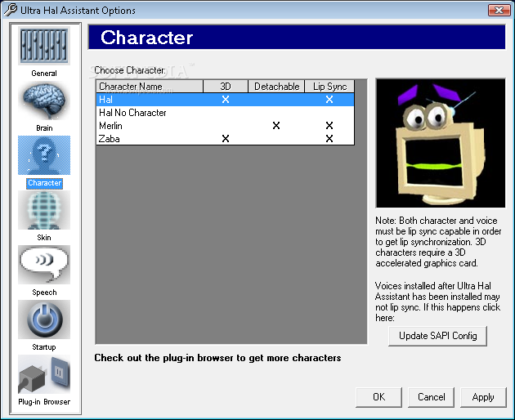Click Merlin's Detachable X mark
The height and width of the screenshot is (420, 515).
[276, 126]
